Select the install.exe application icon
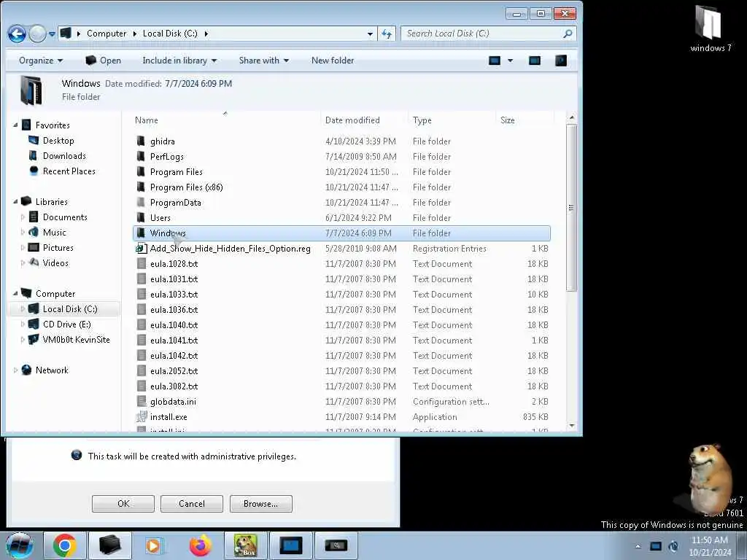 coord(141,416)
